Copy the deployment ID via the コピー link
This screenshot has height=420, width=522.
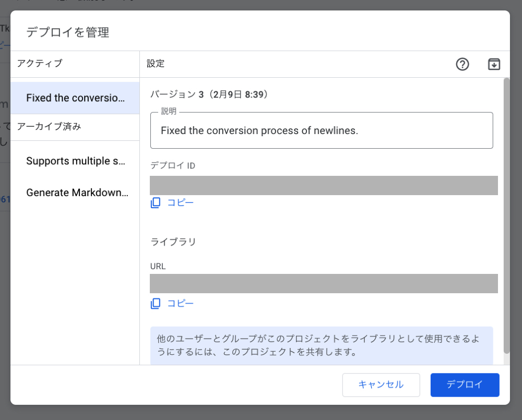[x=181, y=202]
